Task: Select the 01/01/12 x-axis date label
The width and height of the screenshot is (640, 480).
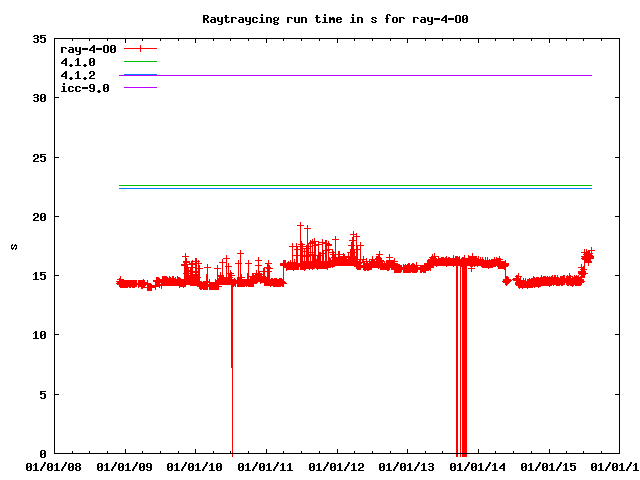Action: pyautogui.click(x=338, y=466)
